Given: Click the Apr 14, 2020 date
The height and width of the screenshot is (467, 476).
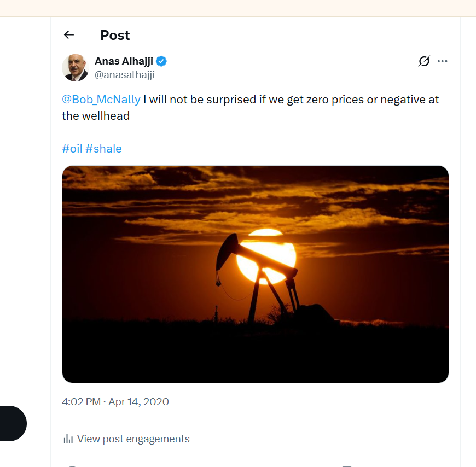Looking at the screenshot, I should (x=138, y=401).
